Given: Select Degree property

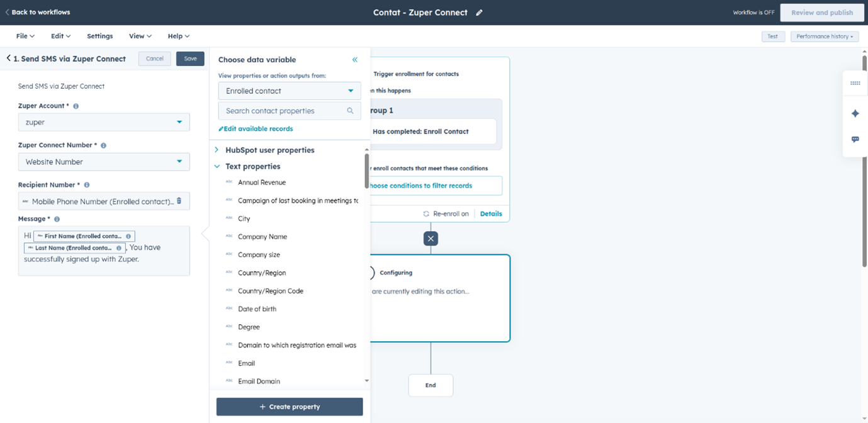Looking at the screenshot, I should pyautogui.click(x=249, y=327).
